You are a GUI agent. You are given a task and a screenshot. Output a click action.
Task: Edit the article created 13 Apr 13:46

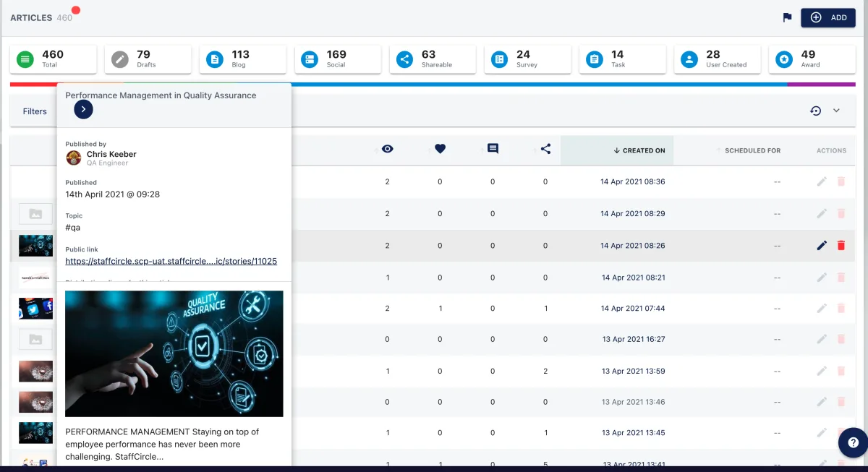tap(822, 402)
